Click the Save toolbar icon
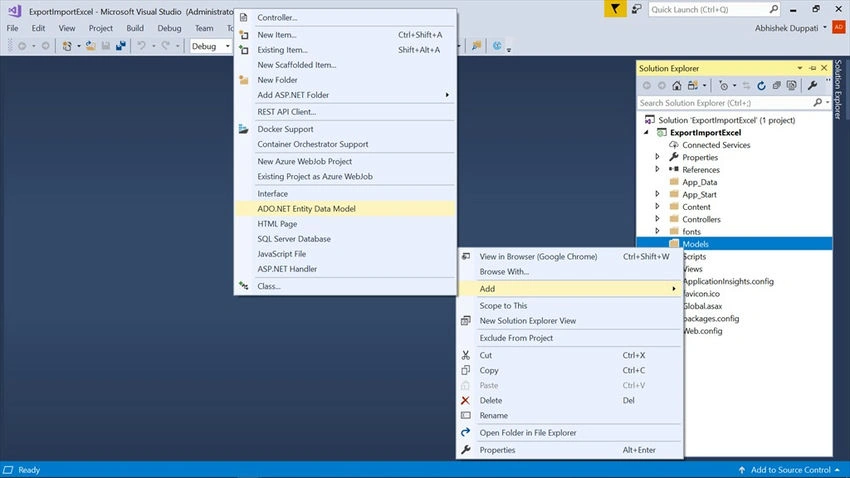The width and height of the screenshot is (850, 478). (x=106, y=46)
